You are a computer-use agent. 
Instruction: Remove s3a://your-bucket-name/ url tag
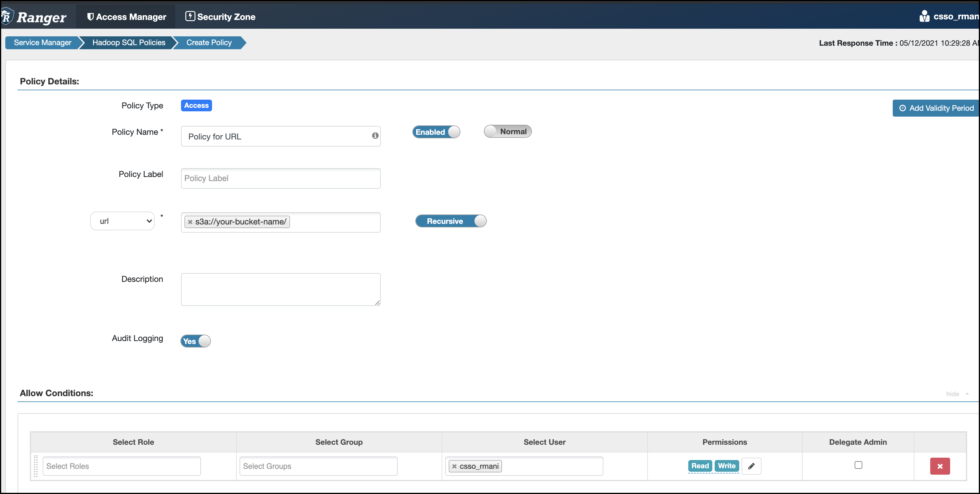190,222
